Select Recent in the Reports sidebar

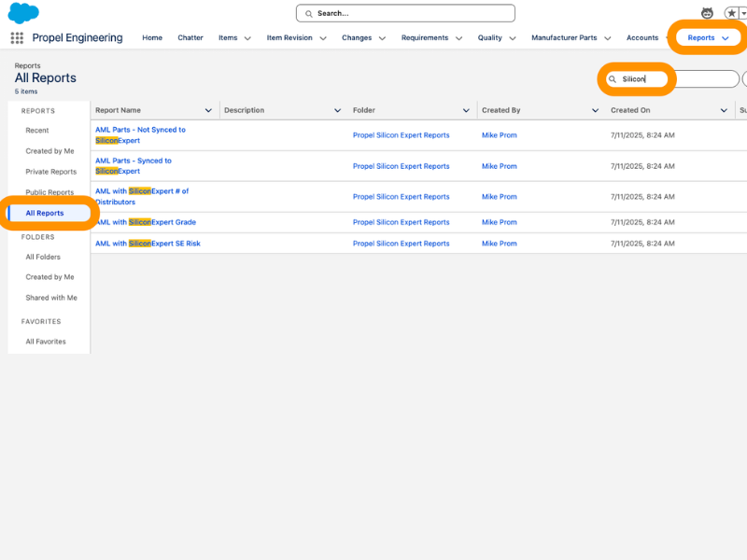point(37,131)
